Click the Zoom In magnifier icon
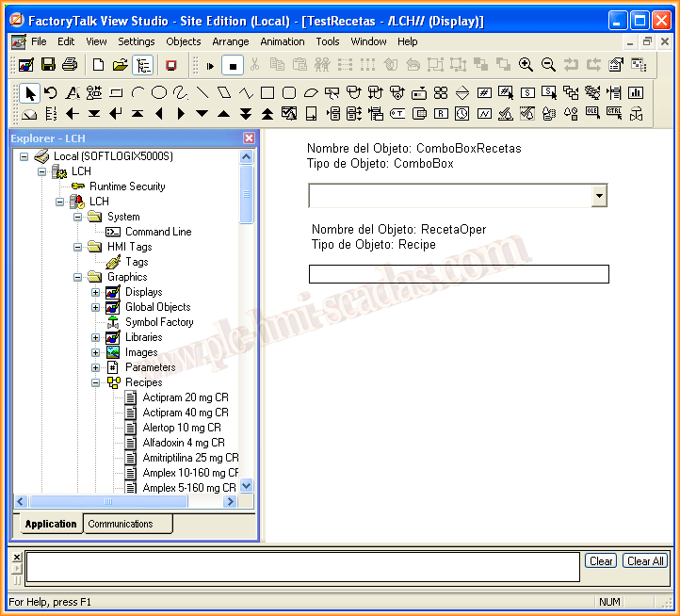The height and width of the screenshot is (616, 680). coord(526,65)
